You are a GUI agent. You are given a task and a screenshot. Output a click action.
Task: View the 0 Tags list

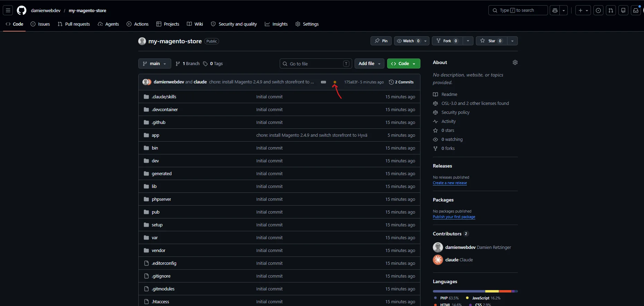pyautogui.click(x=213, y=64)
